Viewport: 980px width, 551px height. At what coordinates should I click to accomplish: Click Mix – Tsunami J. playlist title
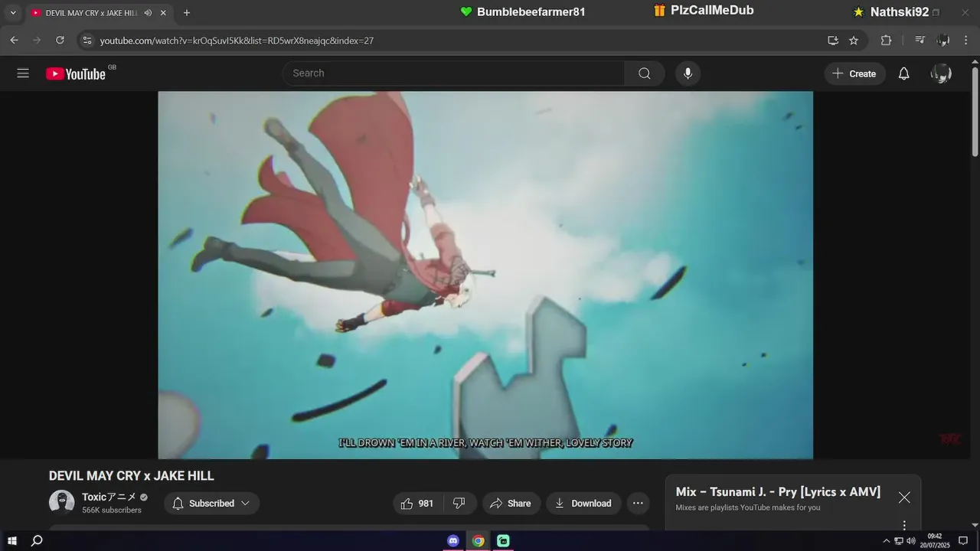click(778, 492)
